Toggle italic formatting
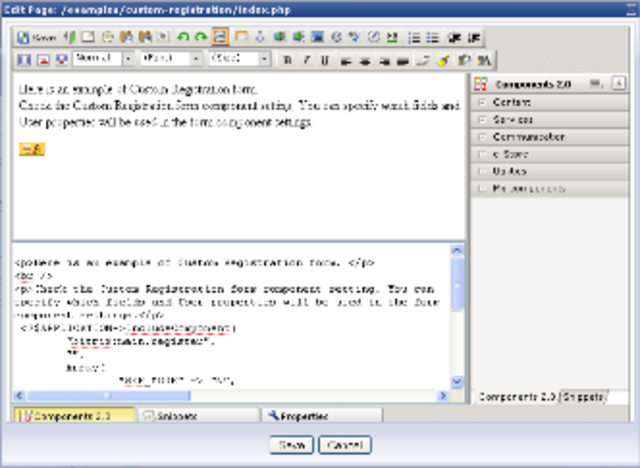The image size is (640, 468). (x=306, y=60)
